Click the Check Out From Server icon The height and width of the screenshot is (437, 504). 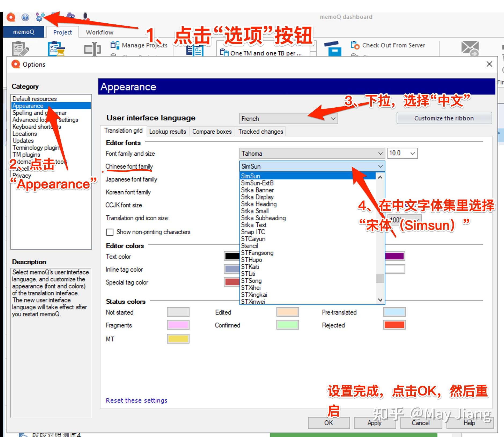point(355,45)
